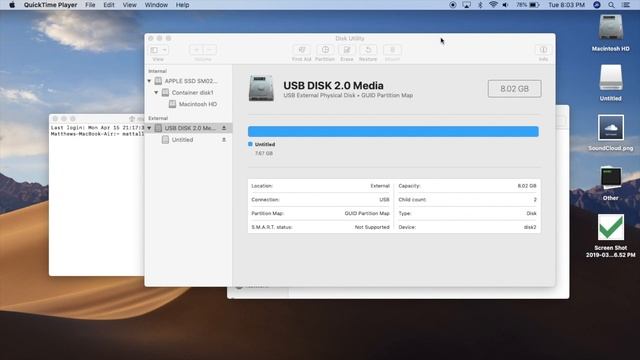Click the screen recording status icon
This screenshot has height=360, width=640.
pyautogui.click(x=453, y=5)
